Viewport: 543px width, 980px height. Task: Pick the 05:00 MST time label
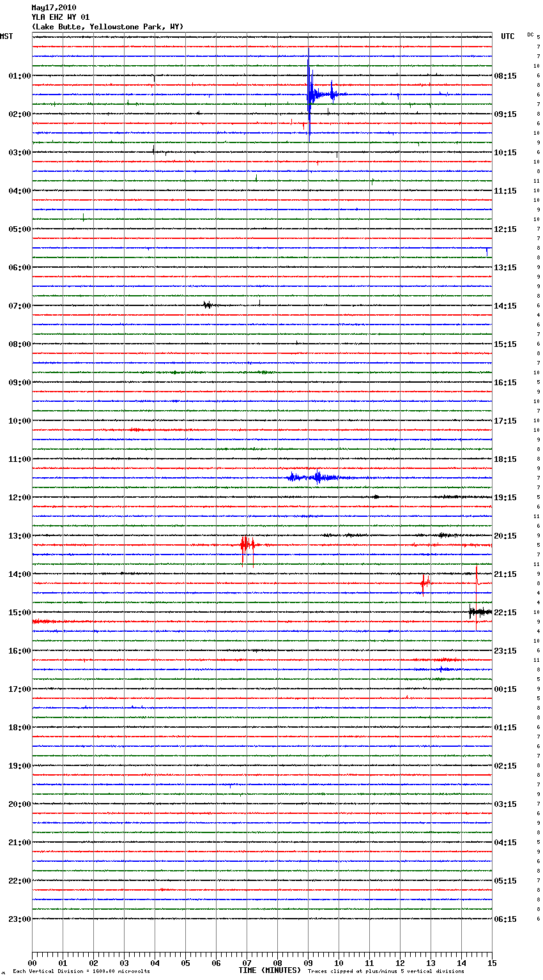click(19, 229)
